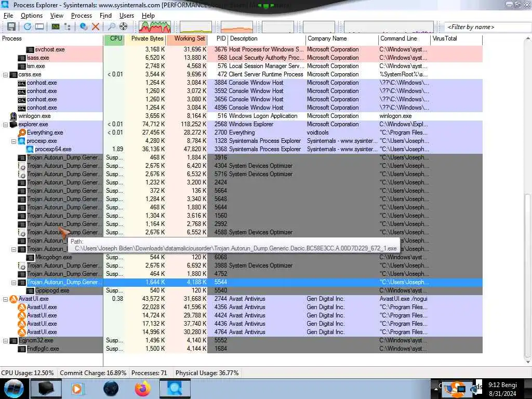Viewport: 532px width, 399px height.
Task: Click the Filter by name input field
Action: pos(488,27)
